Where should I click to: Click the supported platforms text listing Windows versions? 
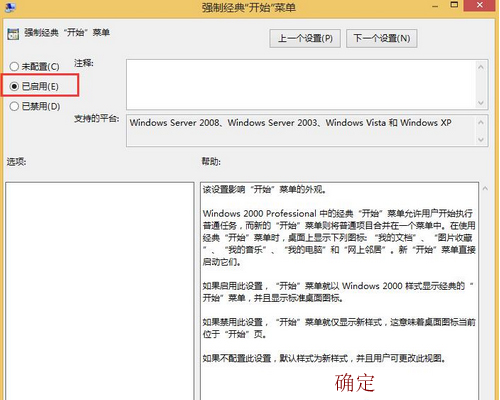290,123
